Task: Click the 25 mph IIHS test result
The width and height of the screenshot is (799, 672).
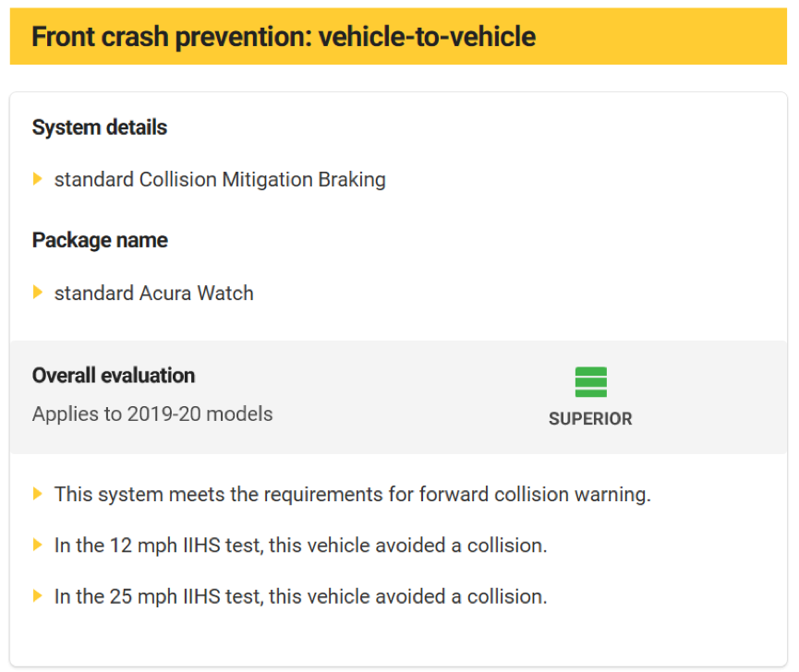Action: tap(300, 596)
